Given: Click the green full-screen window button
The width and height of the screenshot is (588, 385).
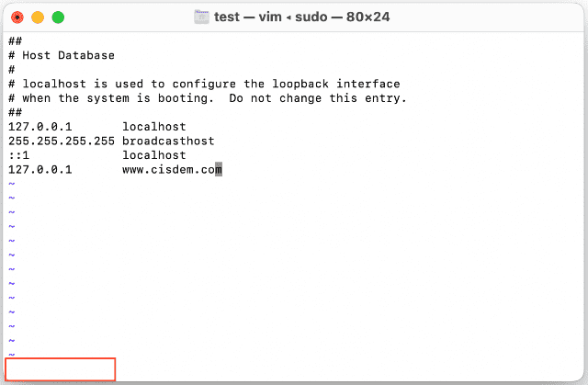Looking at the screenshot, I should tap(58, 17).
